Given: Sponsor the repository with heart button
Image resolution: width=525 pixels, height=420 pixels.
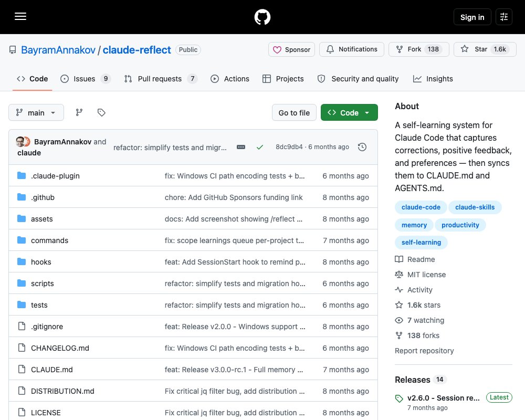Looking at the screenshot, I should click(x=291, y=49).
